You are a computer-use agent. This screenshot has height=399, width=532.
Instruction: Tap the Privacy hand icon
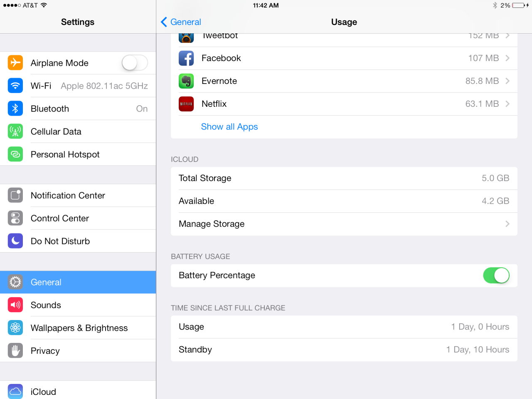(15, 351)
